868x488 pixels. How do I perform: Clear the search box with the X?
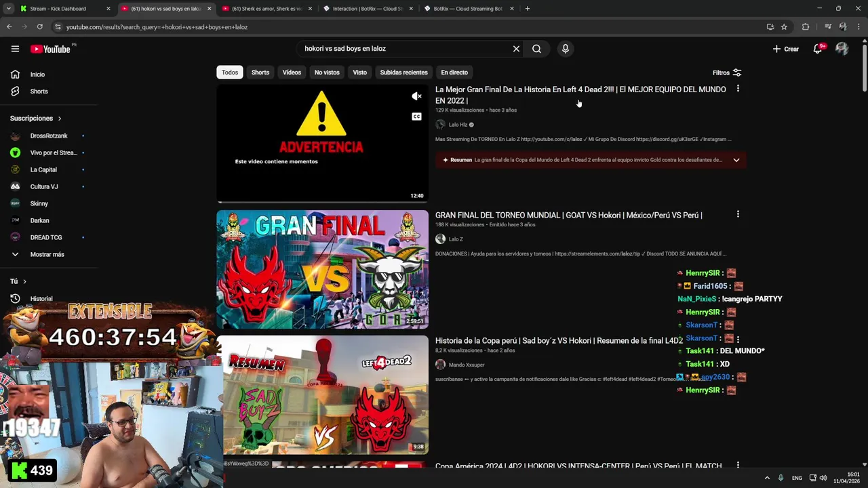[516, 49]
